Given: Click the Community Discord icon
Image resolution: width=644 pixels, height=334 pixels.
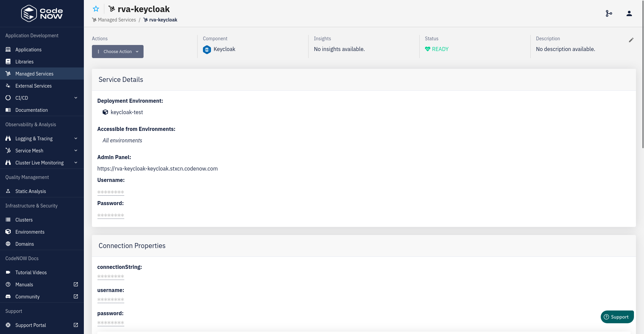Looking at the screenshot, I should [x=8, y=296].
